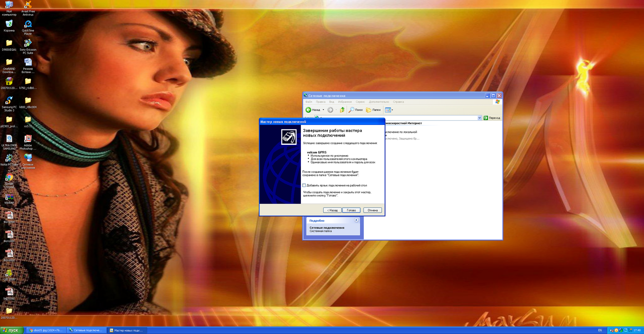The height and width of the screenshot is (334, 644).
Task: Click the EN language indicator
Action: [600, 330]
